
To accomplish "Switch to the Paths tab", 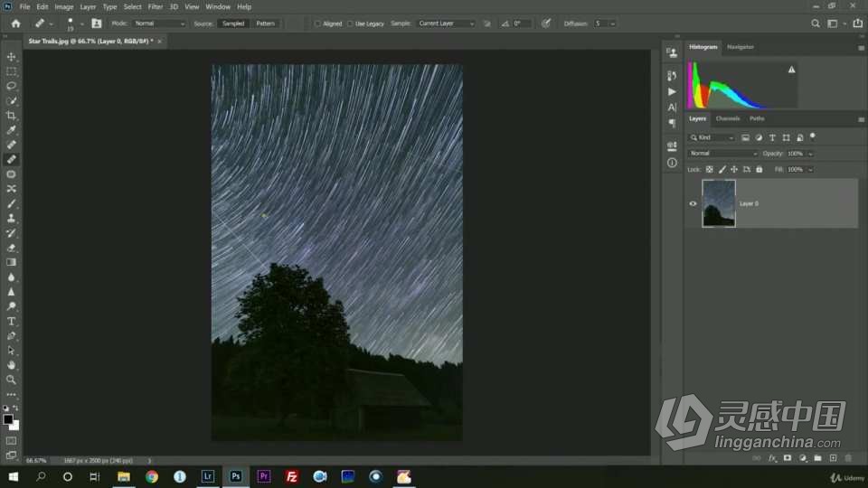I will coord(757,118).
